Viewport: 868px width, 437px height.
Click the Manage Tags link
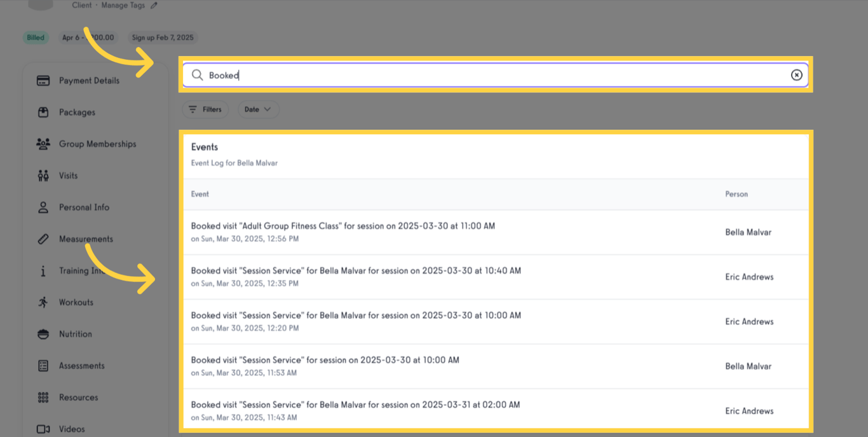[x=122, y=4]
